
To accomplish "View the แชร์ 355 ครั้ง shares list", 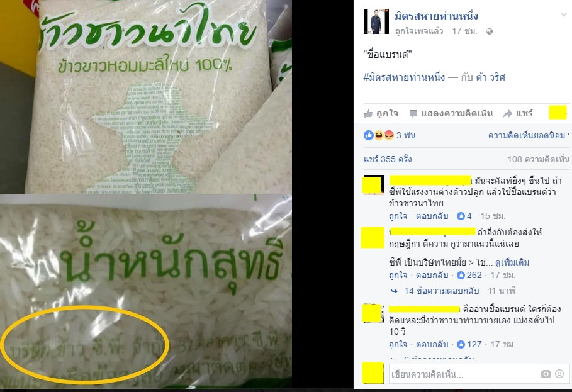I will point(388,159).
